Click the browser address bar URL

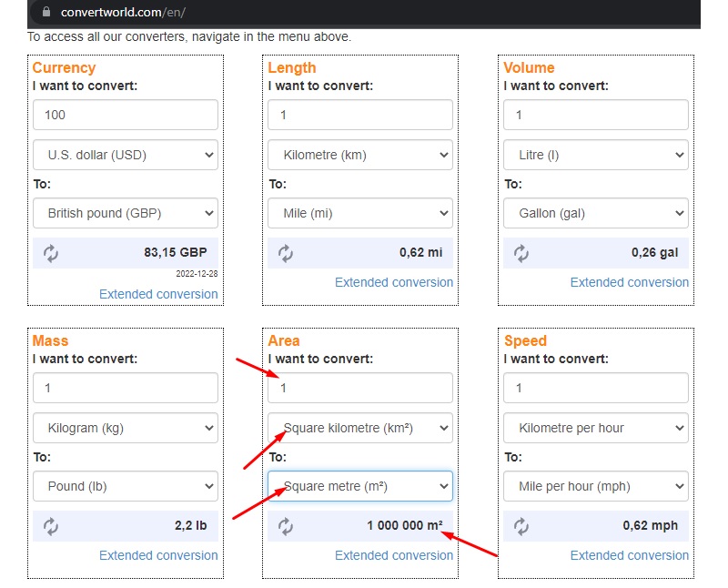[118, 14]
